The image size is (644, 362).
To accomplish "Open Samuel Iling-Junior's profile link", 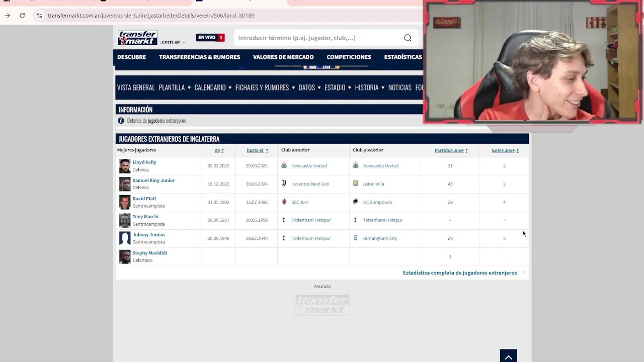I will pos(153,180).
